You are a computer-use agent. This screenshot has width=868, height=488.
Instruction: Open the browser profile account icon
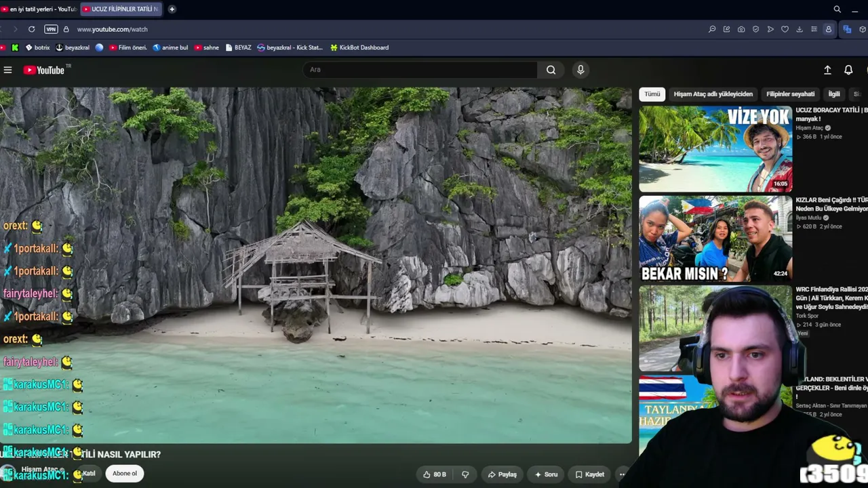point(828,29)
